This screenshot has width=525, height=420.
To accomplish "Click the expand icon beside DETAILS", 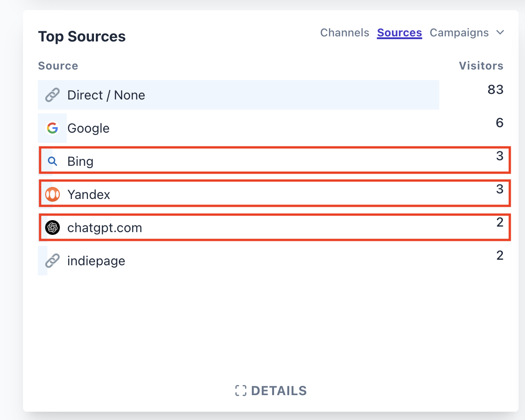I will click(241, 391).
